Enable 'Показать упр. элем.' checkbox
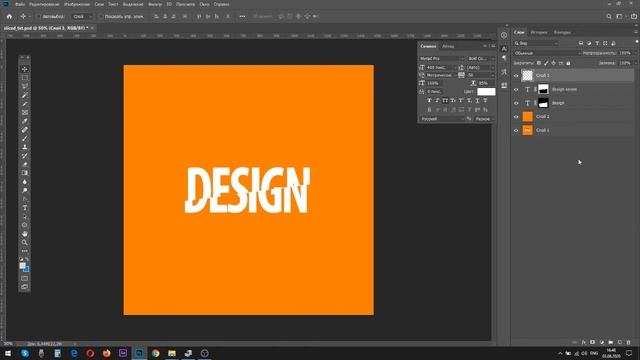The height and width of the screenshot is (360, 640). pos(101,16)
